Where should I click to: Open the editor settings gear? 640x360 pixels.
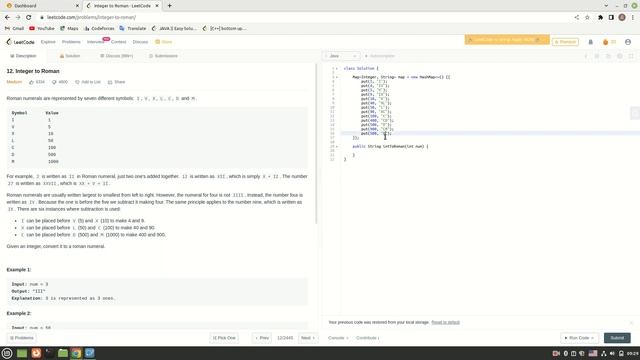[x=620, y=56]
